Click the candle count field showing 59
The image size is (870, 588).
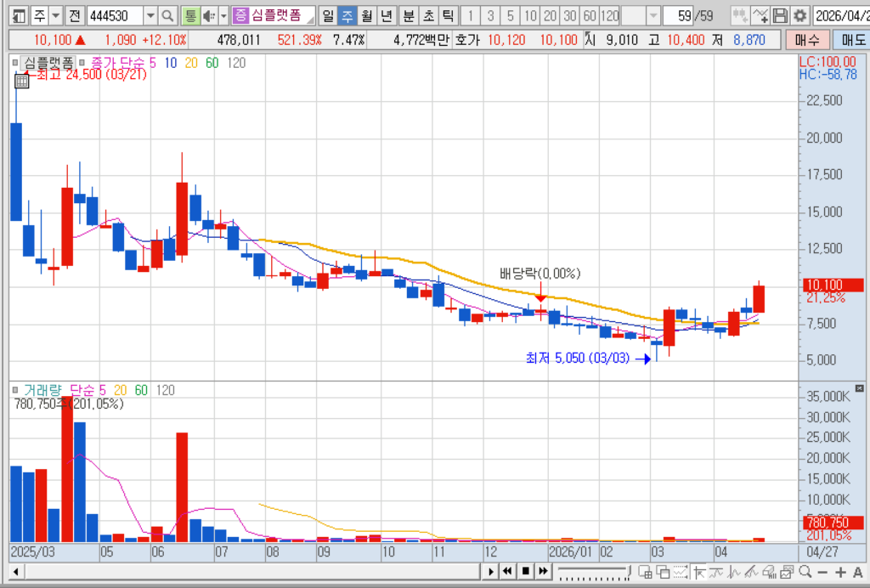click(x=678, y=16)
